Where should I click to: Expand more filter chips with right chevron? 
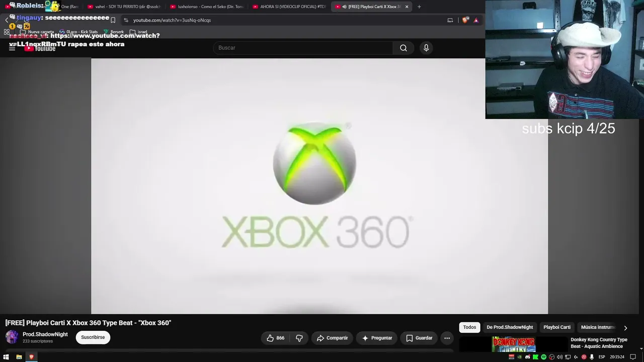point(625,328)
